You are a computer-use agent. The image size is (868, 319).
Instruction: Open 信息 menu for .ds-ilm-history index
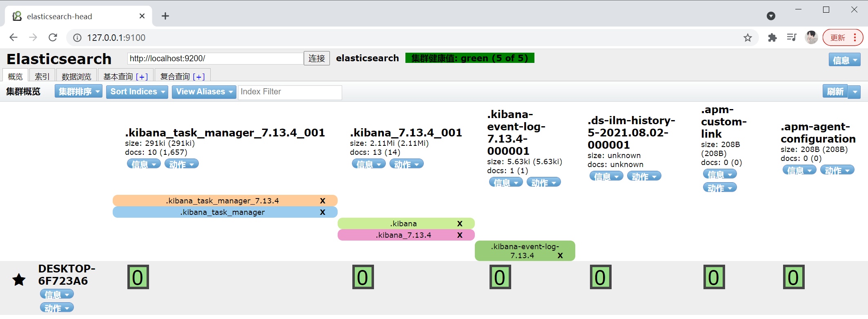[606, 176]
